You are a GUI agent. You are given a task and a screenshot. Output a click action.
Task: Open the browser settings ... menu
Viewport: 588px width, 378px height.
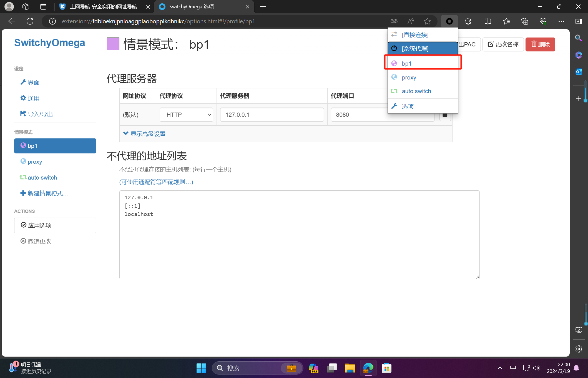(x=561, y=21)
